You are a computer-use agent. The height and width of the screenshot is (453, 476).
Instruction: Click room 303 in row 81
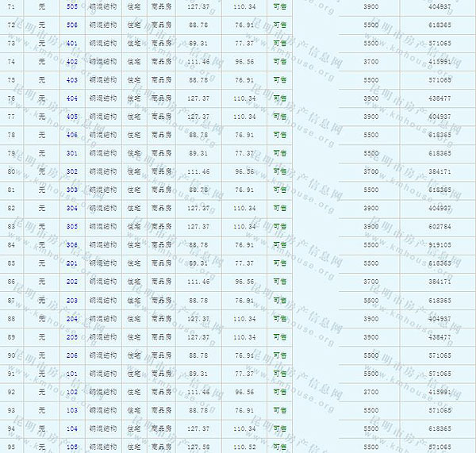coord(72,190)
